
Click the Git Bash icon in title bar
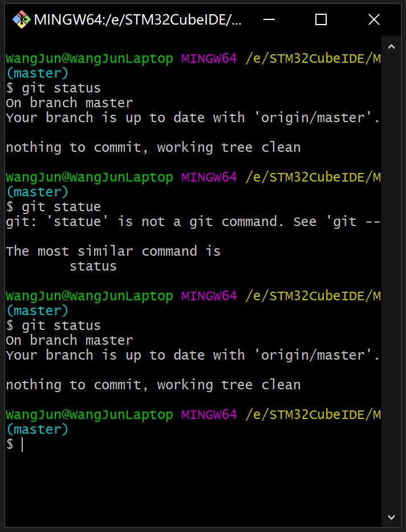(x=23, y=19)
